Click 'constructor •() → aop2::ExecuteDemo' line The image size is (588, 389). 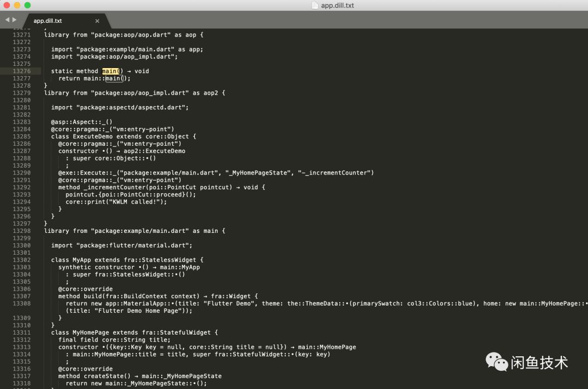pyautogui.click(x=122, y=151)
